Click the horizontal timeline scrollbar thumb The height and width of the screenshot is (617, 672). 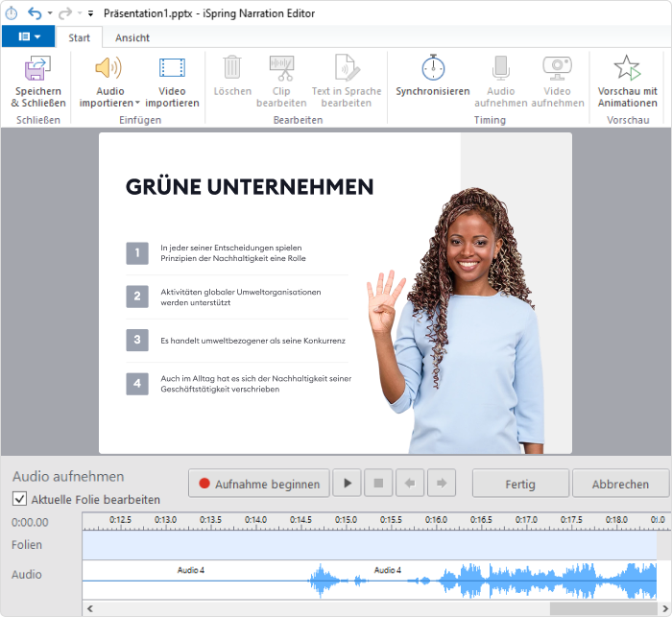pos(604,608)
